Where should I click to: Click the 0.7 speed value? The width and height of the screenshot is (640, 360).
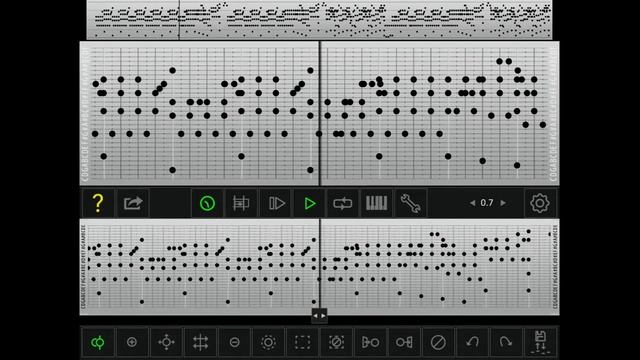(x=487, y=203)
